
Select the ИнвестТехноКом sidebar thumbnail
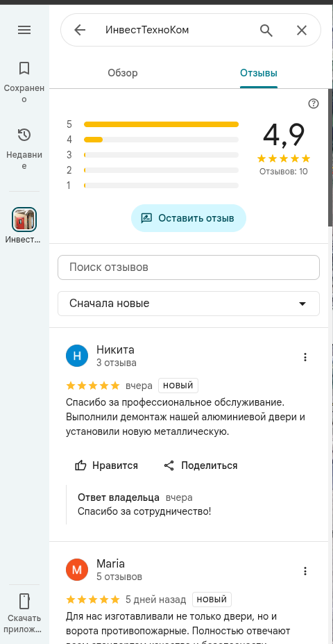(24, 220)
